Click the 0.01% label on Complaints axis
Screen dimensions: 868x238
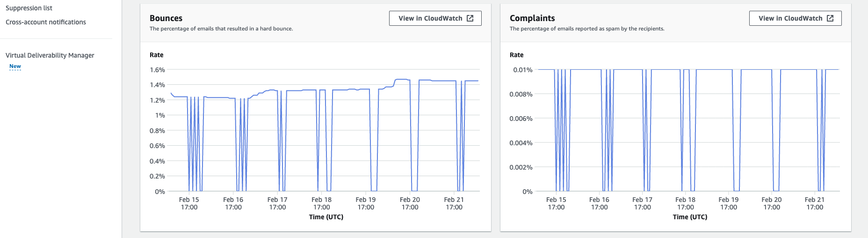tap(523, 70)
